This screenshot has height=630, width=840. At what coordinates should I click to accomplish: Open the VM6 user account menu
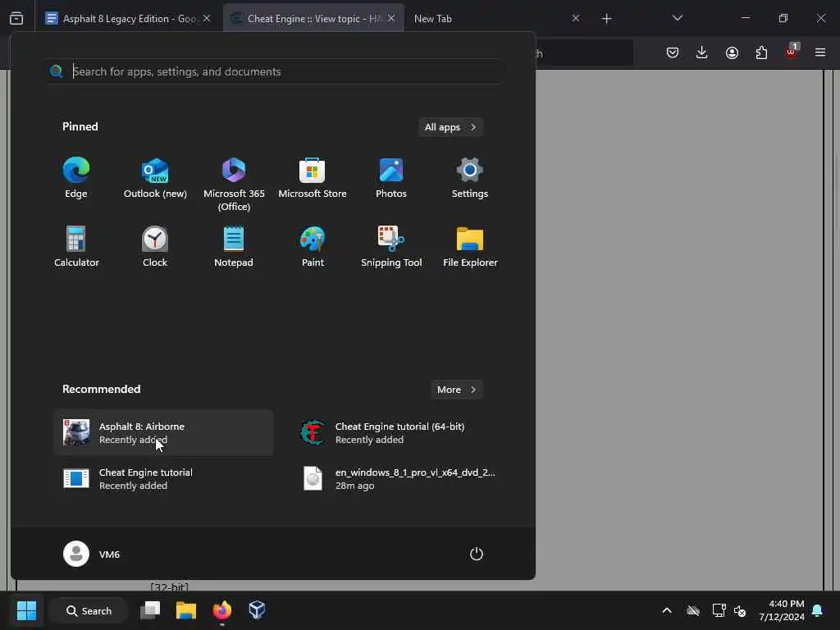coord(92,554)
